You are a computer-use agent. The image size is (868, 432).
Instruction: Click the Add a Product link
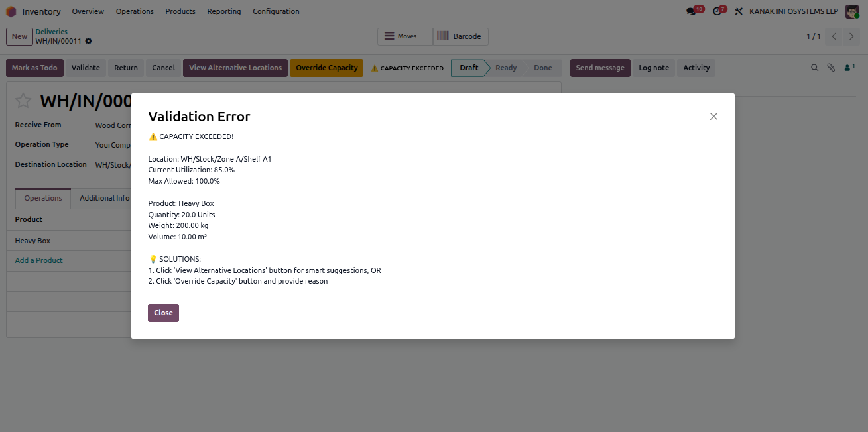39,260
